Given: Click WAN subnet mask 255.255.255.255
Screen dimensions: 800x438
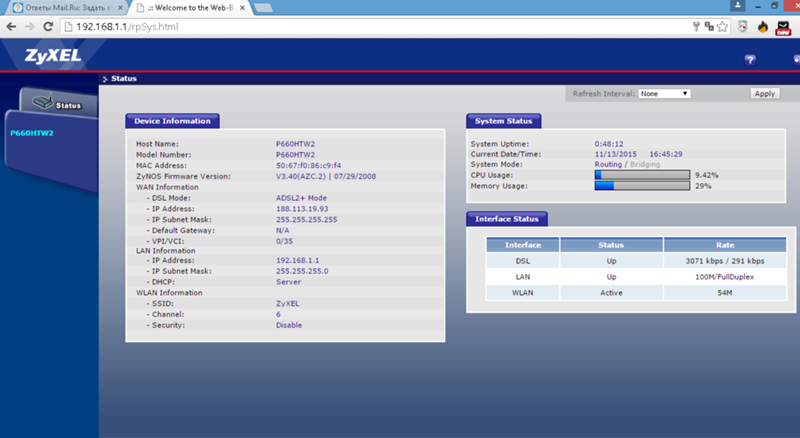Looking at the screenshot, I should tap(307, 220).
